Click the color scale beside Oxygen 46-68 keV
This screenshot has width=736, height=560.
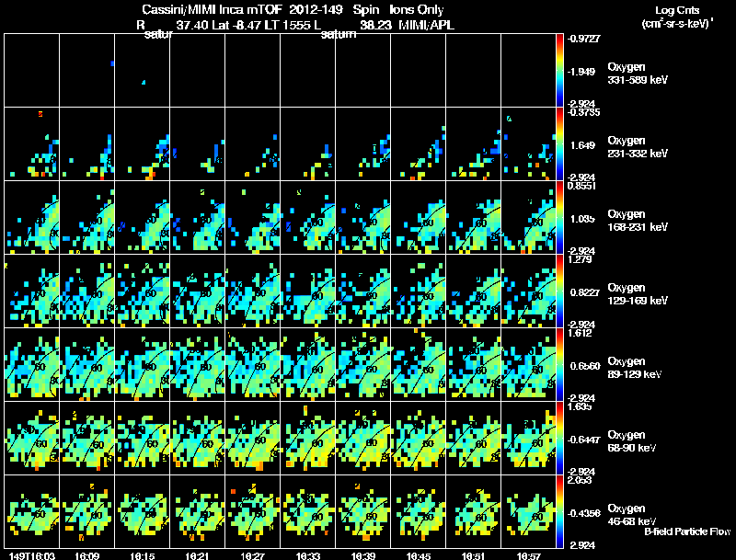point(559,511)
